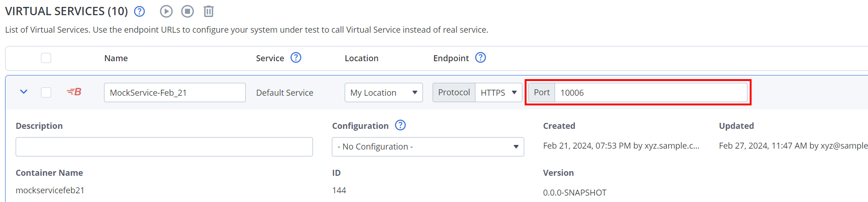Collapse the MockService-Feb_21 row chevron
This screenshot has height=202, width=868.
(x=24, y=92)
